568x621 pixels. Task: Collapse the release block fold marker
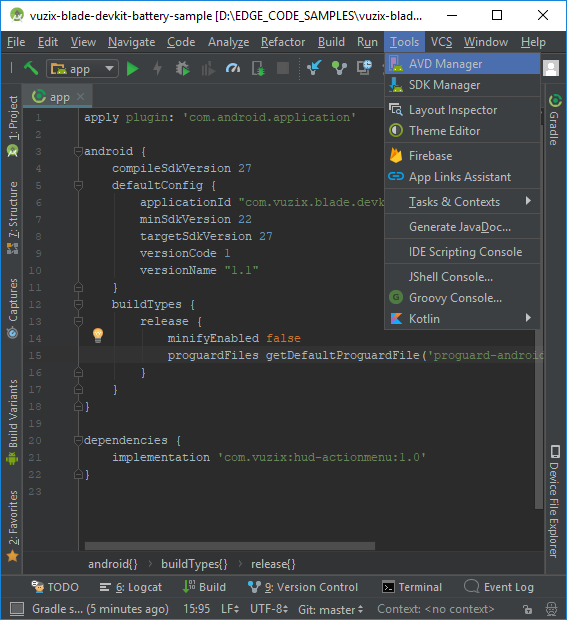[78, 321]
